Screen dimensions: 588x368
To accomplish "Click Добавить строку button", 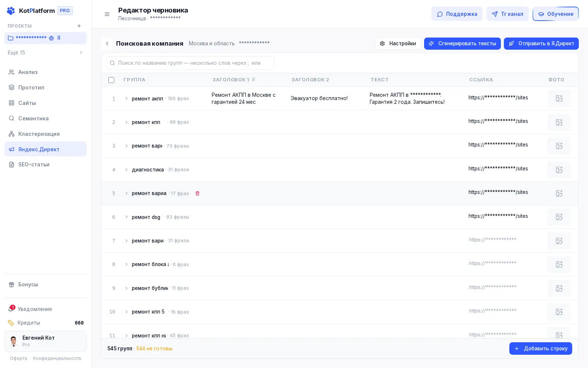I will (x=541, y=348).
